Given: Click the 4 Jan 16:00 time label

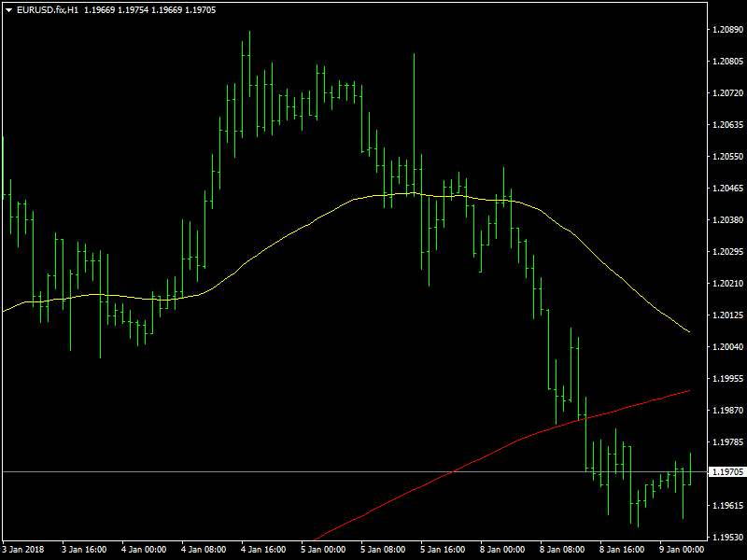Looking at the screenshot, I should [x=263, y=550].
